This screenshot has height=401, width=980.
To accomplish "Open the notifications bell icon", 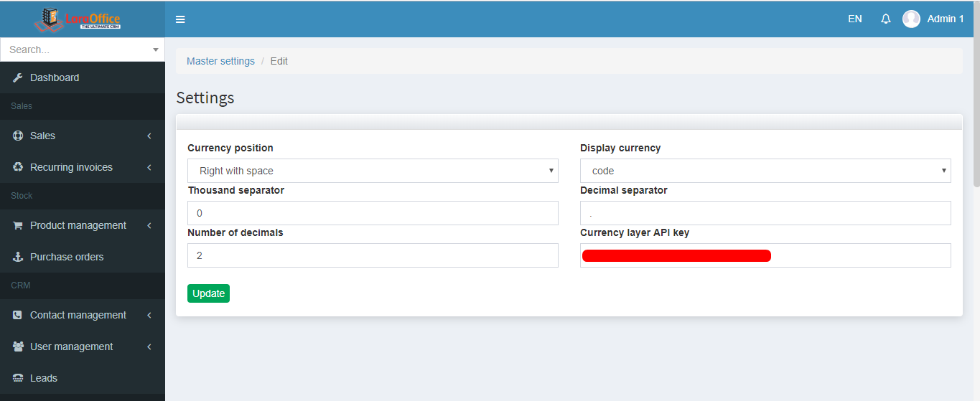I will coord(886,19).
